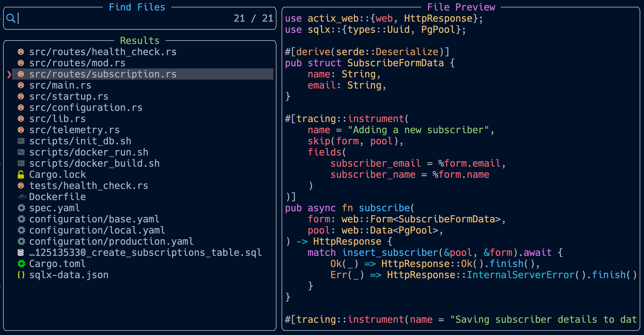
Task: Select scripts/docker_run.sh file entry
Action: (x=143, y=152)
